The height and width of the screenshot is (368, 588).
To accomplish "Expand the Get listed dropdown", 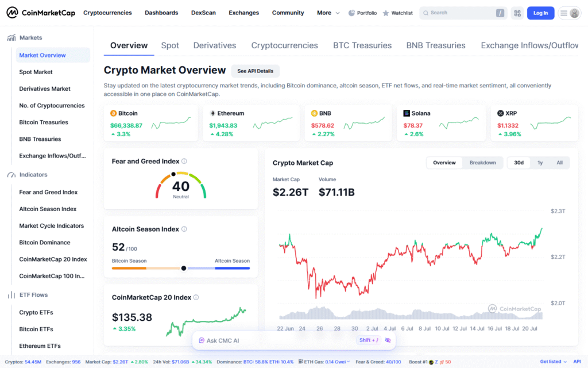I will [x=553, y=362].
